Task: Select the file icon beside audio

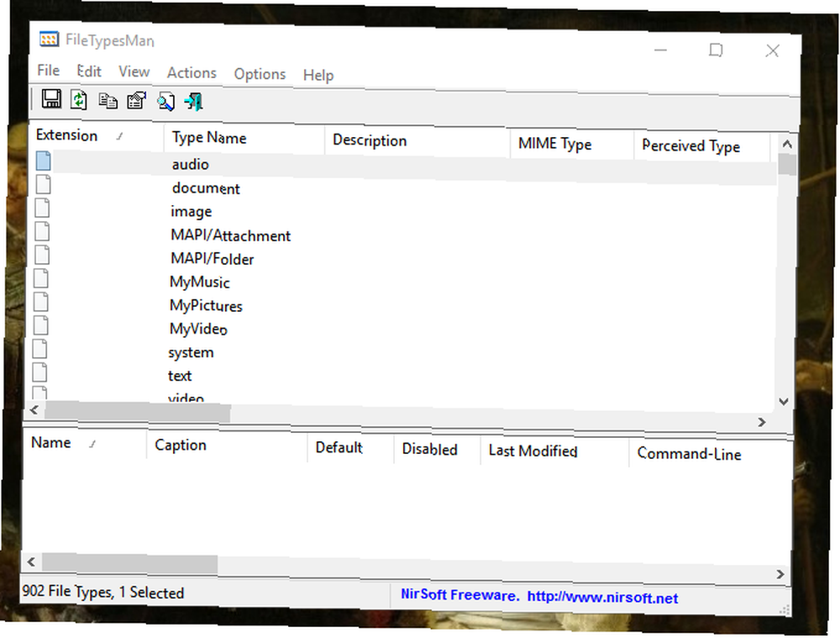Action: click(44, 161)
